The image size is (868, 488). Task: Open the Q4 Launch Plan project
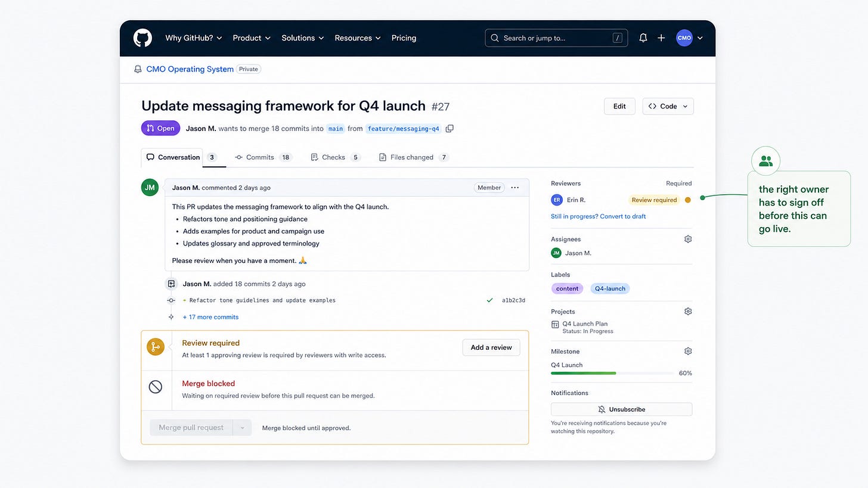(585, 324)
